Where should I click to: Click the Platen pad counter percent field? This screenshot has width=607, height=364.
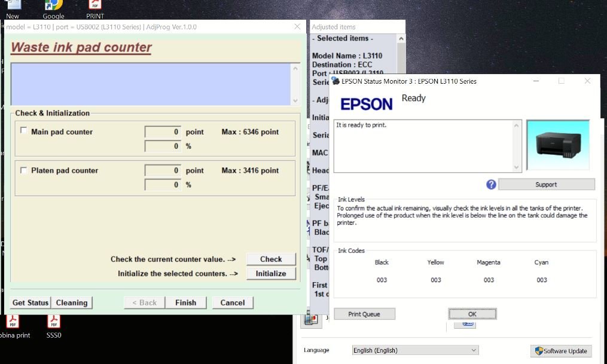coord(163,185)
